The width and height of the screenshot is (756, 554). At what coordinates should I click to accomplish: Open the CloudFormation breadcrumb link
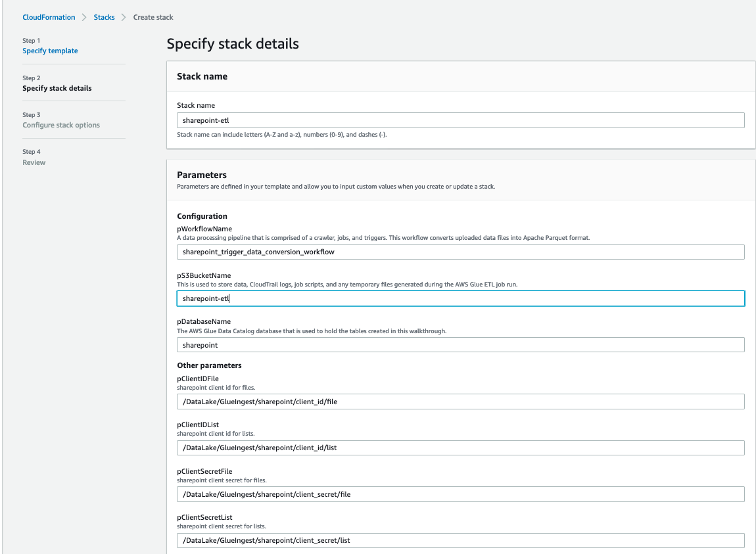point(49,17)
